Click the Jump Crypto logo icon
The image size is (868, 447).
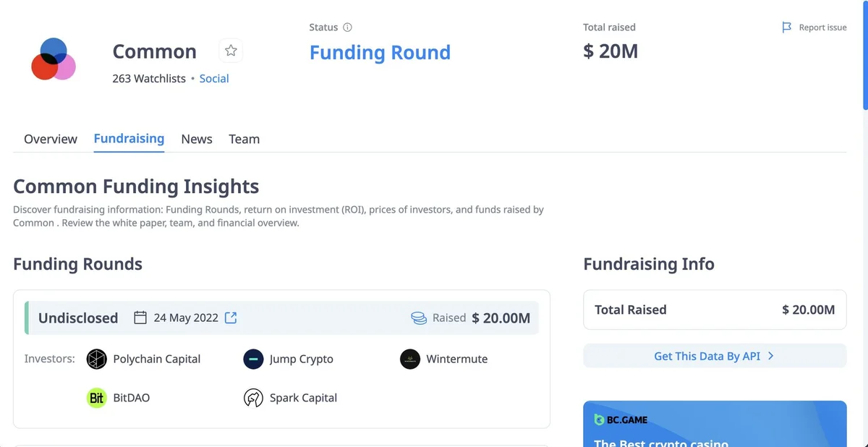(x=253, y=359)
